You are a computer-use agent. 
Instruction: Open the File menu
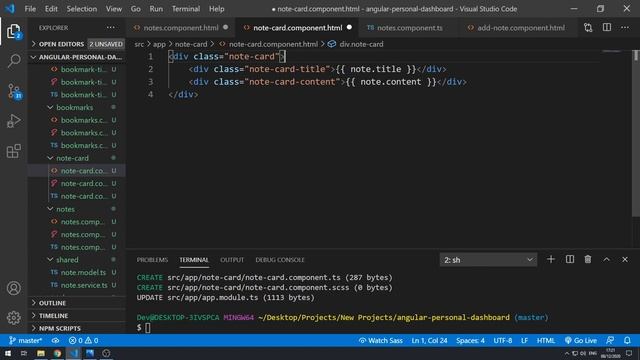30,9
